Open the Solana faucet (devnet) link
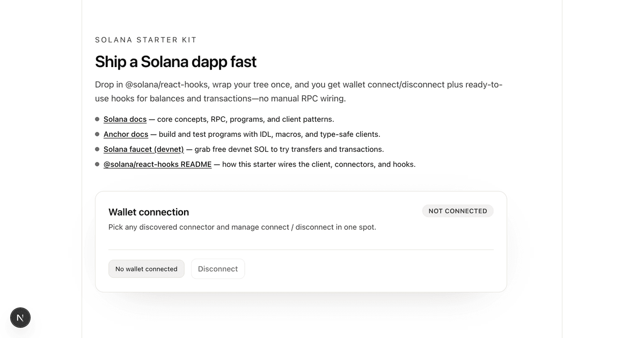This screenshot has height=338, width=644. [x=143, y=149]
